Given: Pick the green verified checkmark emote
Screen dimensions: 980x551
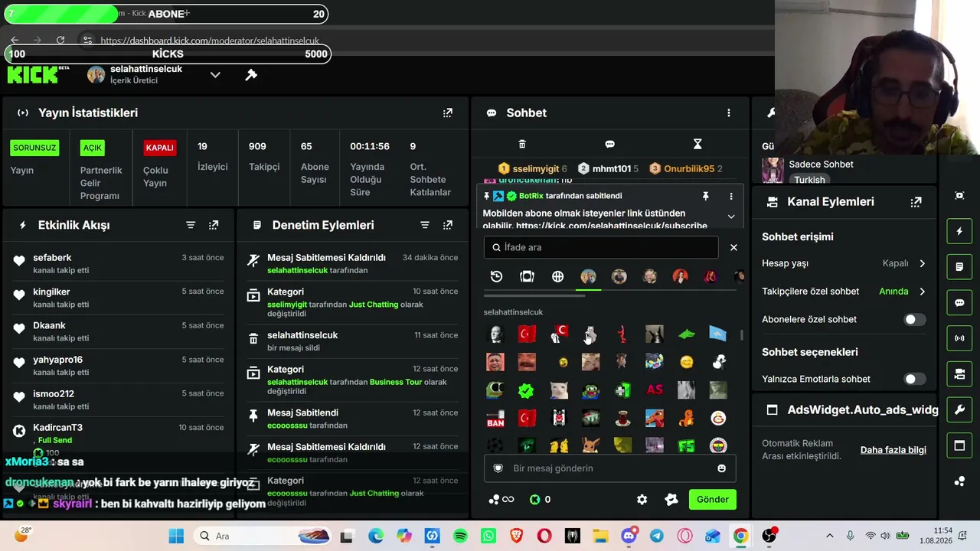Looking at the screenshot, I should coord(526,390).
